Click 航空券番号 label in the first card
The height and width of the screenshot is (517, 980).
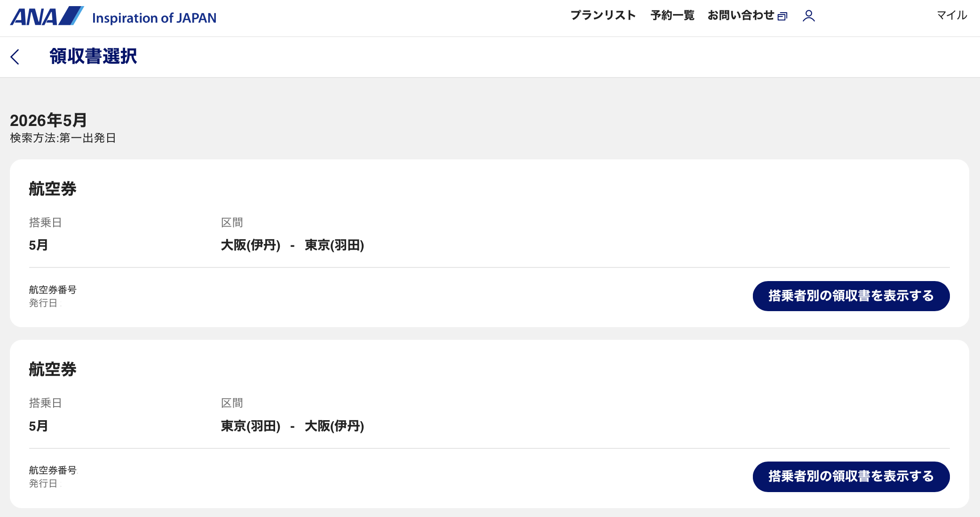tap(53, 290)
